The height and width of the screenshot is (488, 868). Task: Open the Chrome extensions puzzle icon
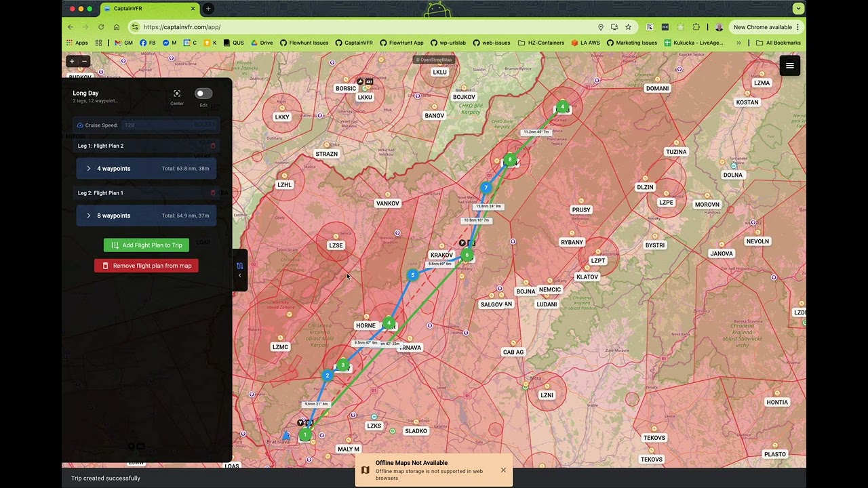point(696,27)
